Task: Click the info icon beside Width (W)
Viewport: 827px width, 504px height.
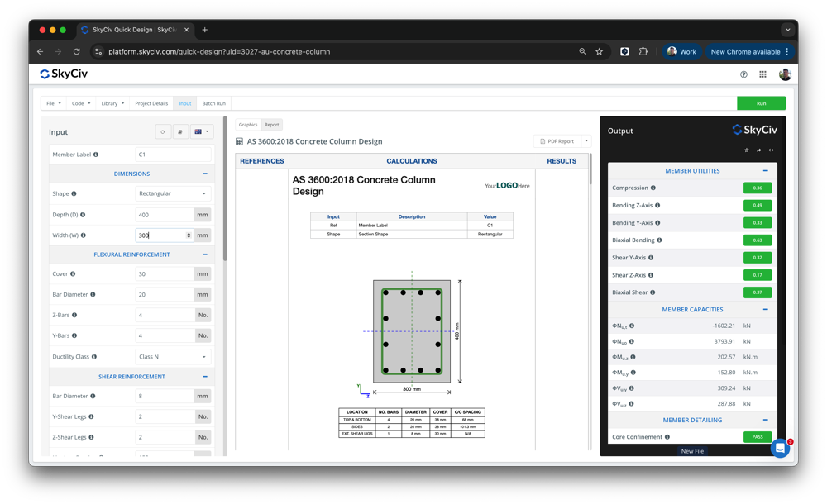Action: (x=84, y=235)
